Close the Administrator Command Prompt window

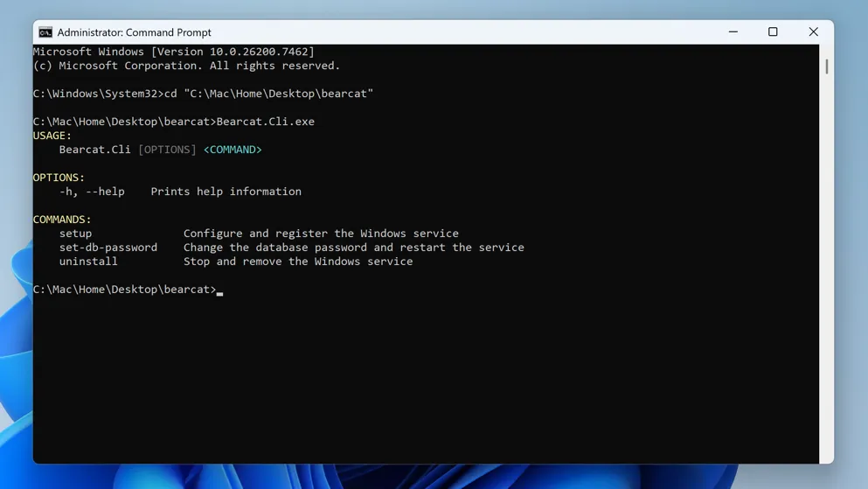[x=813, y=32]
